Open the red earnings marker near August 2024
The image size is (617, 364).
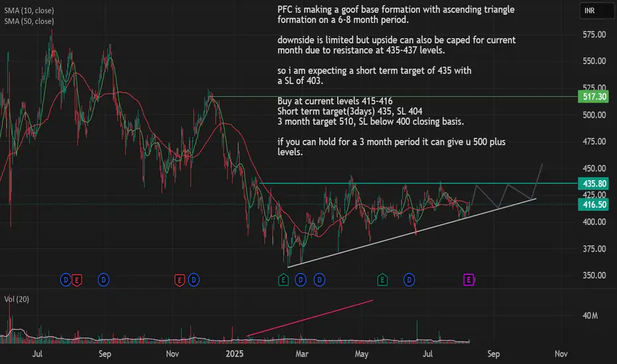(x=77, y=280)
